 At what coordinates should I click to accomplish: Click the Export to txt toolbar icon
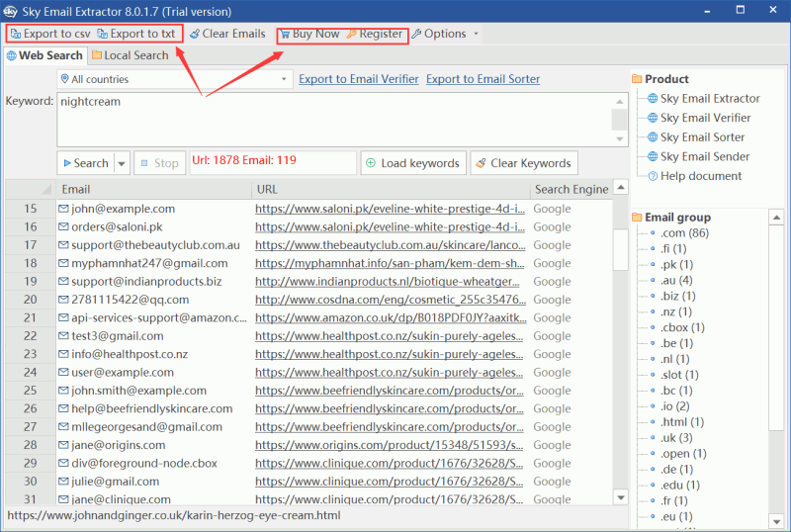tap(101, 34)
